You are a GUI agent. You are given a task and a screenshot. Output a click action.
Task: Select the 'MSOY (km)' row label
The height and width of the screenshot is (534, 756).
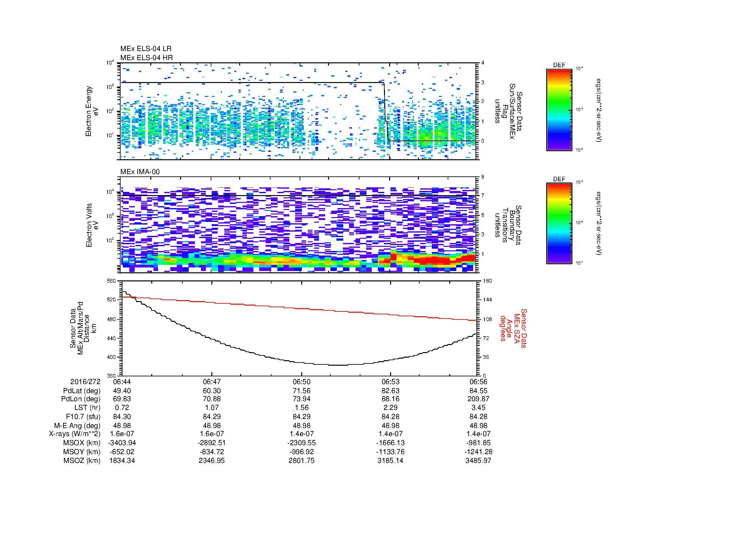[x=82, y=452]
